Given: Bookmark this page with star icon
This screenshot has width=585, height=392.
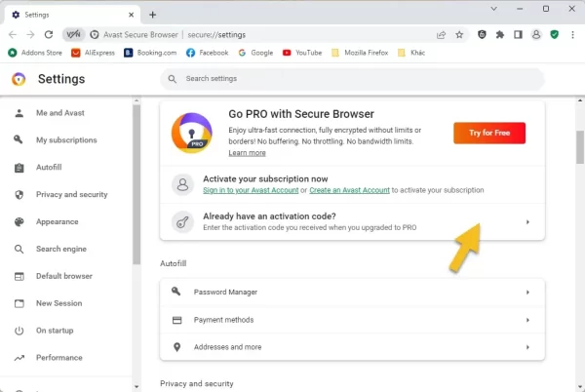Looking at the screenshot, I should (x=459, y=35).
